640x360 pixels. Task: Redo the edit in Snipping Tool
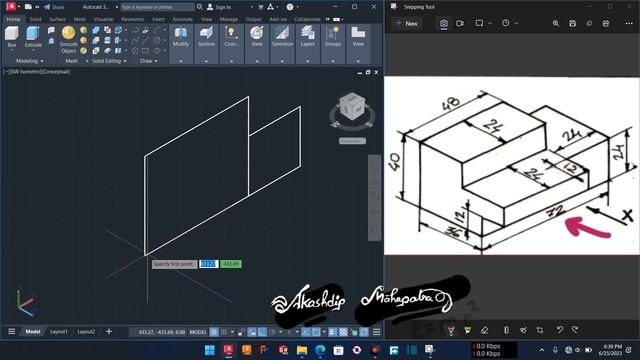pos(575,329)
